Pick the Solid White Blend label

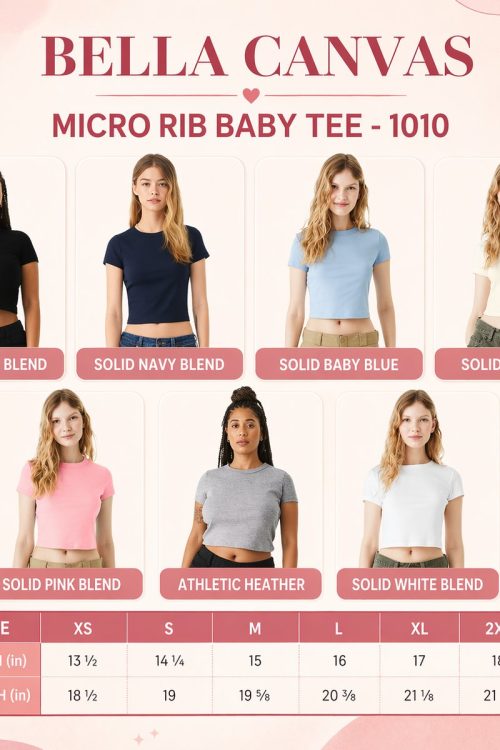point(417,584)
